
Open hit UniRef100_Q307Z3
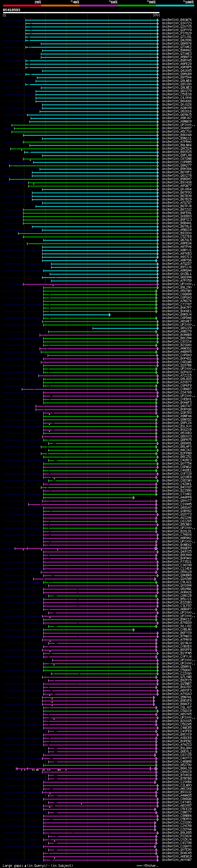[x=177, y=23]
